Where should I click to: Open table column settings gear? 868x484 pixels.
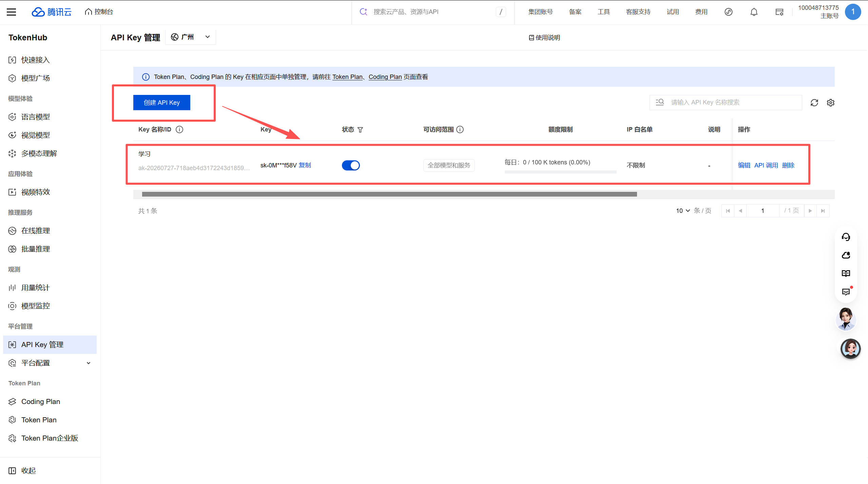coord(831,103)
